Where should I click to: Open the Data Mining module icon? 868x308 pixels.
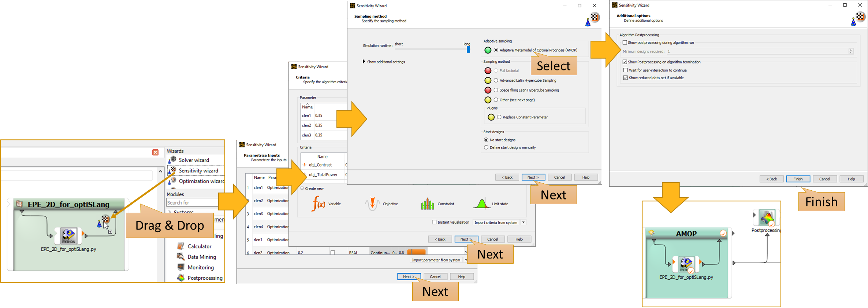pos(180,257)
